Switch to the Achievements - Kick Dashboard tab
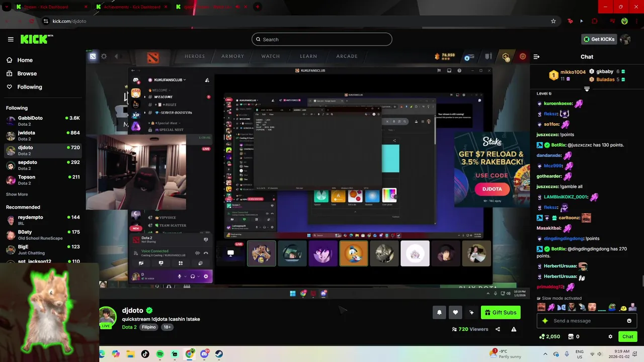The image size is (644, 362). tap(132, 7)
